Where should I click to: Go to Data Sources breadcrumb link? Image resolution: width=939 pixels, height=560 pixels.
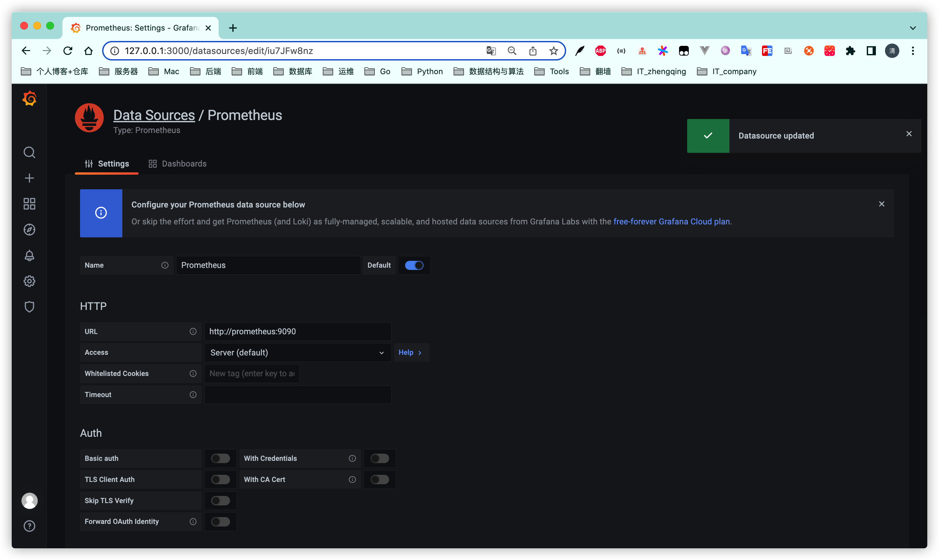pyautogui.click(x=154, y=115)
